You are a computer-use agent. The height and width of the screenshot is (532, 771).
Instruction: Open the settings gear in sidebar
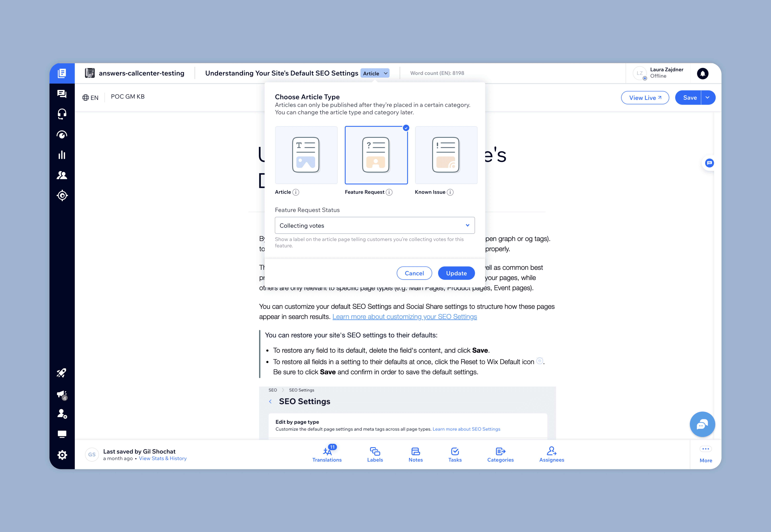tap(62, 455)
